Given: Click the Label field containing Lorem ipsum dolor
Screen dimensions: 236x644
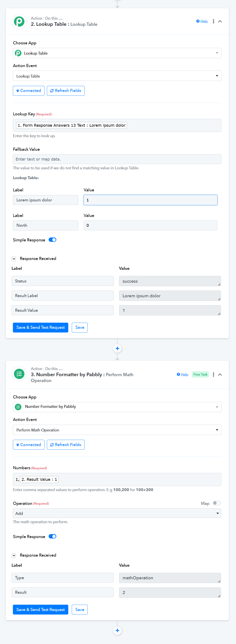Looking at the screenshot, I should click(x=45, y=200).
